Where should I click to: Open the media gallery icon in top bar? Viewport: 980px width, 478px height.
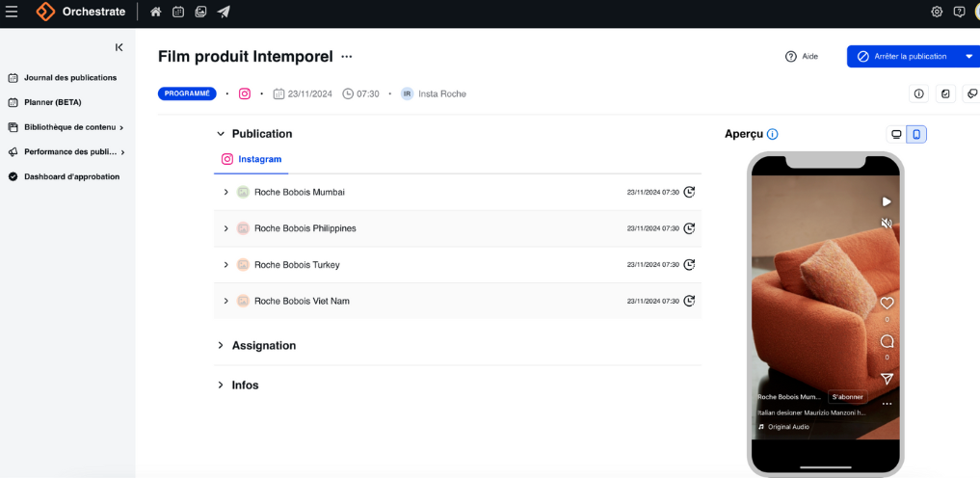click(200, 12)
